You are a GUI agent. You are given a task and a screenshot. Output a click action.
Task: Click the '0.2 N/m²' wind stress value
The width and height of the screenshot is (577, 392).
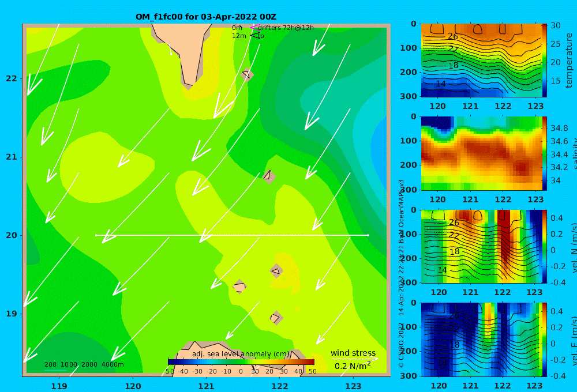(x=353, y=365)
